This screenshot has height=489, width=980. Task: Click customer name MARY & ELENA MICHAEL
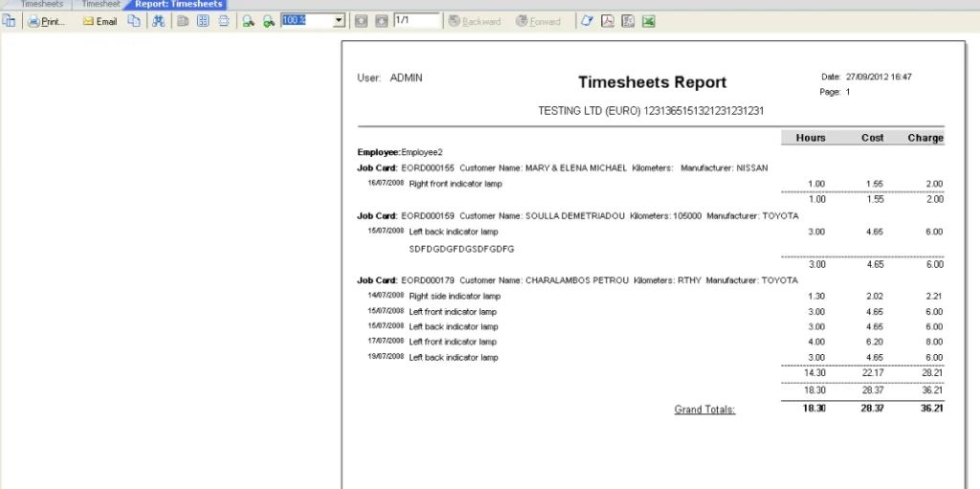575,167
